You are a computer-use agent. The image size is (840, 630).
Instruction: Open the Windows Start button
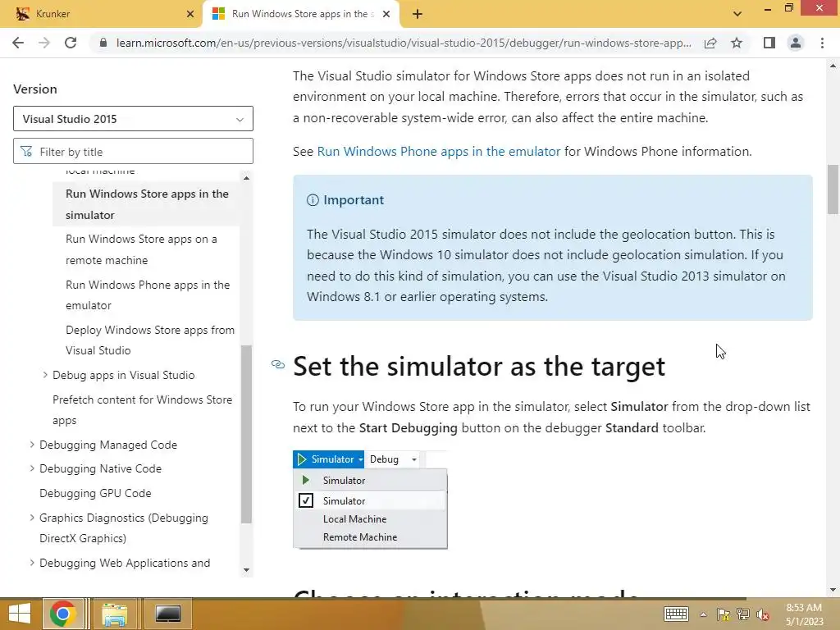[x=20, y=614]
